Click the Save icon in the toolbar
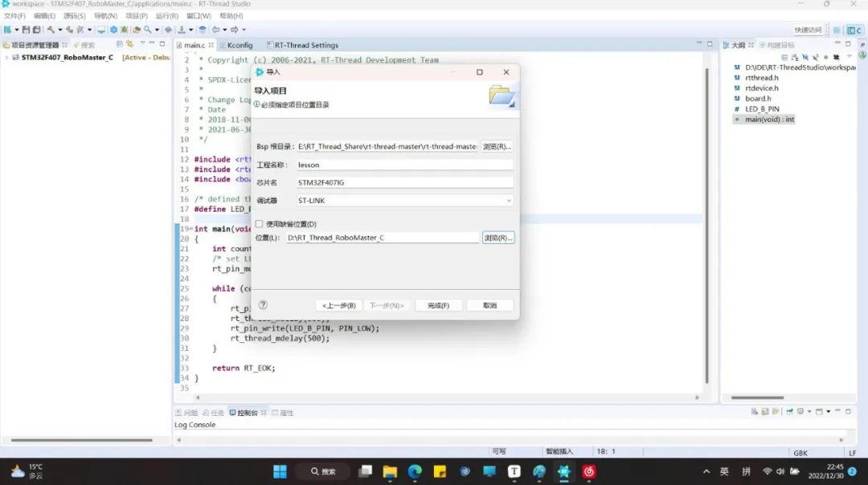Screen dimensions: 868x485 click(x=27, y=30)
